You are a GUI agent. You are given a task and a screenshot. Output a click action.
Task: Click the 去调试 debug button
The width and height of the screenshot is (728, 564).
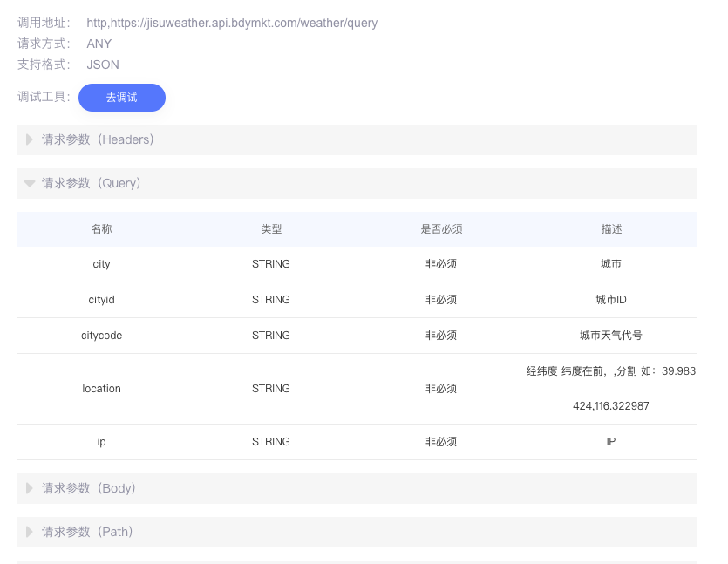coord(122,98)
